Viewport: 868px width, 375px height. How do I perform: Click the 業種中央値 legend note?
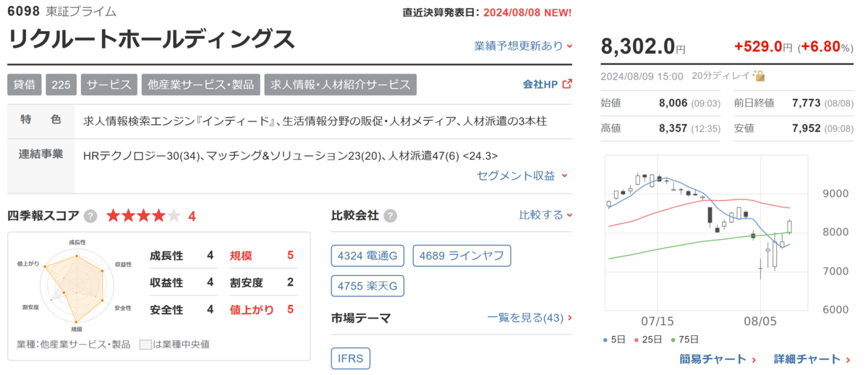174,344
